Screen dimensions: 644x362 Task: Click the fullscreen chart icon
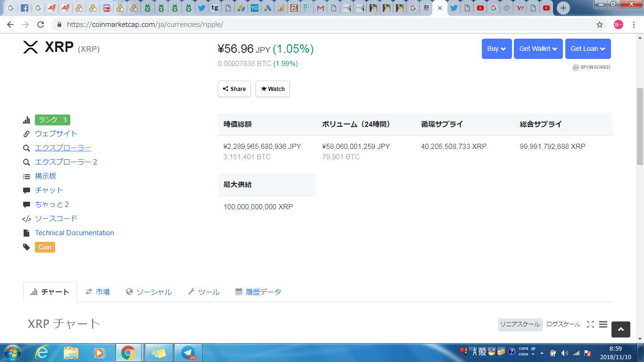coord(590,324)
